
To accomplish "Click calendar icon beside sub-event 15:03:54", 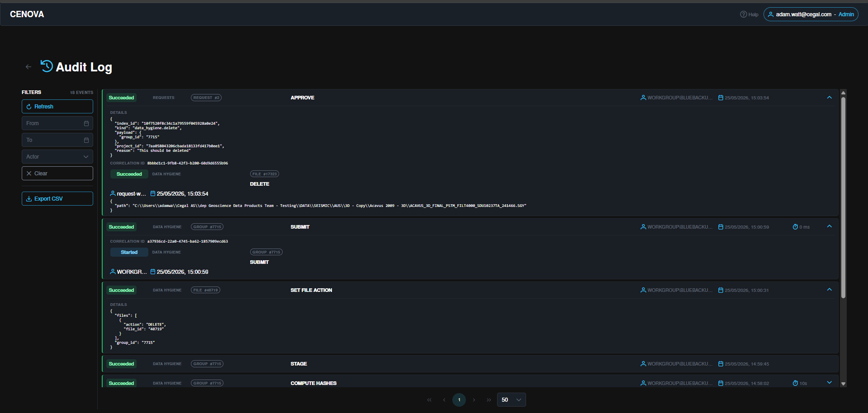I will pyautogui.click(x=153, y=193).
